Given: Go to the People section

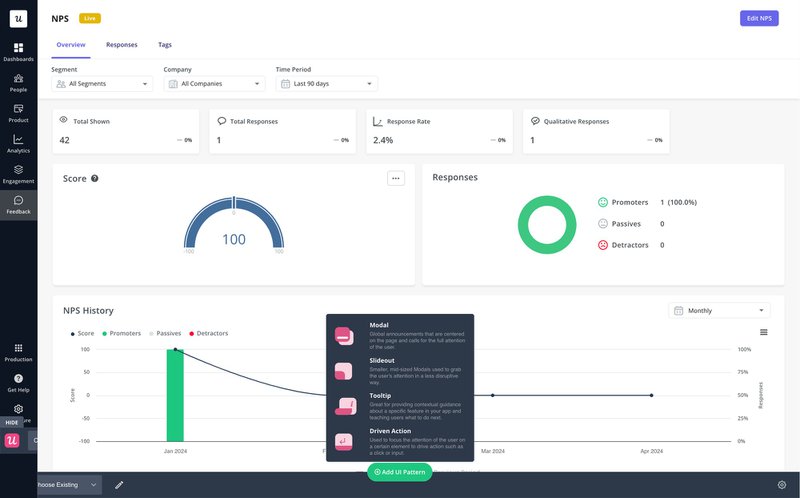Looking at the screenshot, I should click(18, 81).
